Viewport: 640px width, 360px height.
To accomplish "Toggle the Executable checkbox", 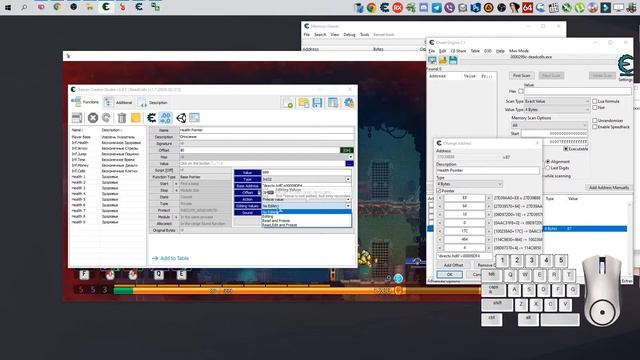I will point(566,149).
